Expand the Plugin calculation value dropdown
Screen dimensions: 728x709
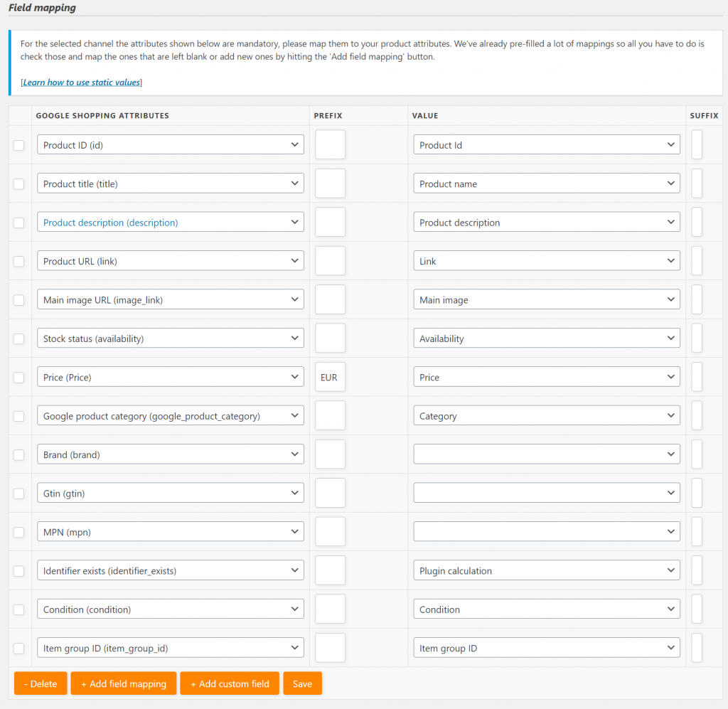point(547,570)
